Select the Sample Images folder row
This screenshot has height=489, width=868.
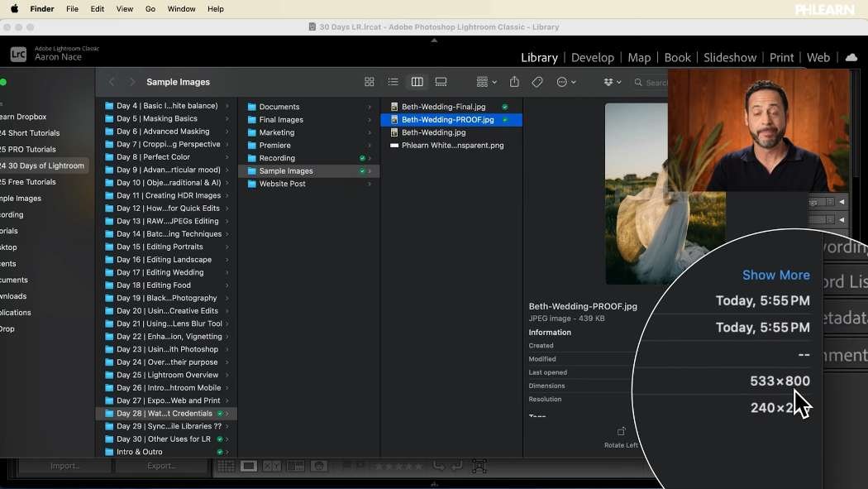[x=308, y=171]
